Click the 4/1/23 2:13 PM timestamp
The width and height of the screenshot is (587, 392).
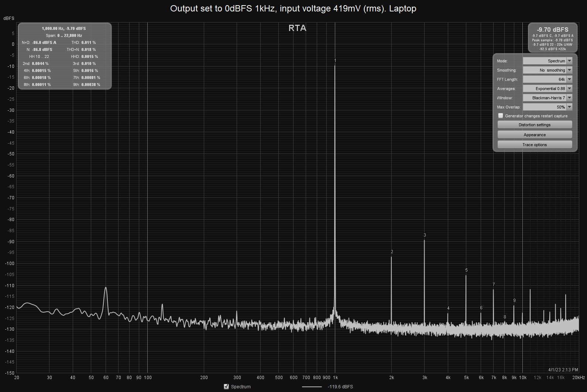(x=563, y=369)
